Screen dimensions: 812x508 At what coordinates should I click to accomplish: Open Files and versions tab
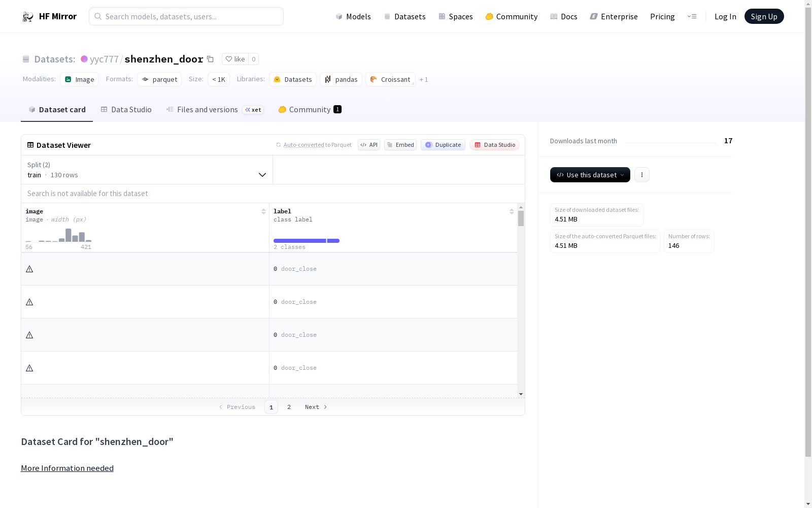coord(215,110)
